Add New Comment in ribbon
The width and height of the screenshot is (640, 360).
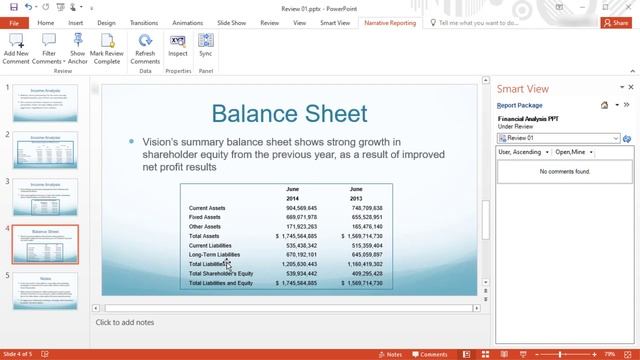point(16,49)
